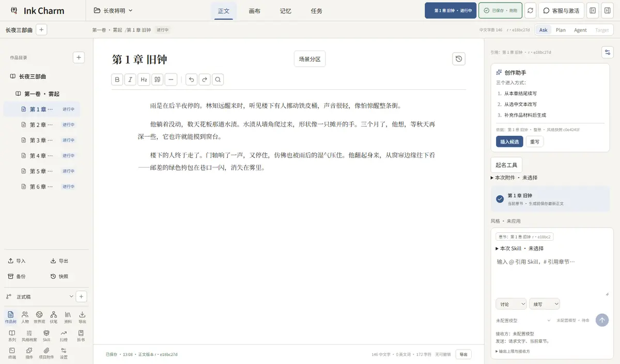Click the 插入候选 button
The height and width of the screenshot is (364, 620).
pos(509,141)
